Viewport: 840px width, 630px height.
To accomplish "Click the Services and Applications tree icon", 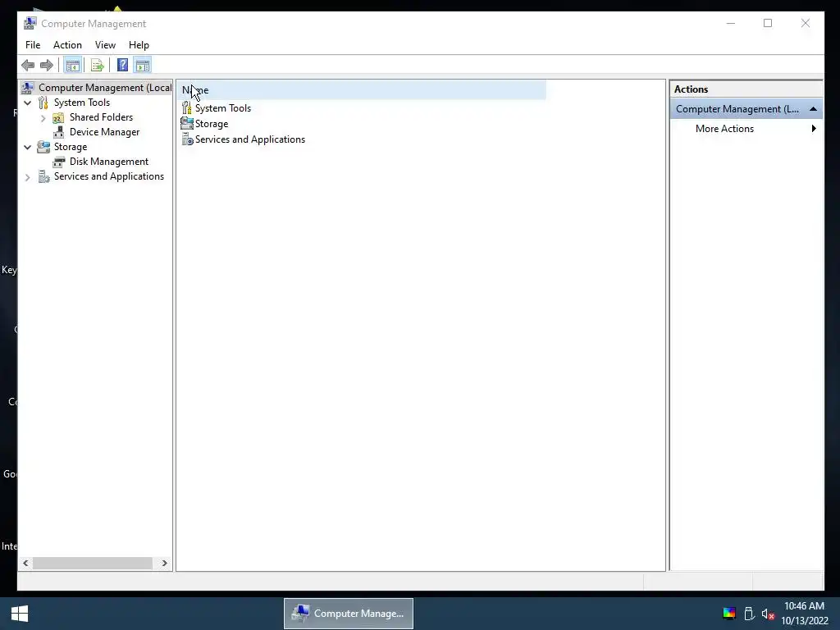I will [x=44, y=176].
